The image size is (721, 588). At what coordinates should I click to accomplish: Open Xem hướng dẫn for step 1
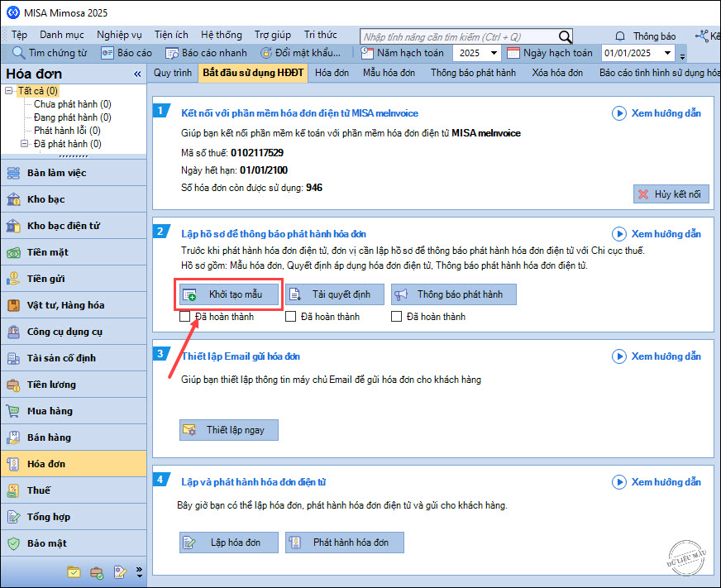coord(657,113)
